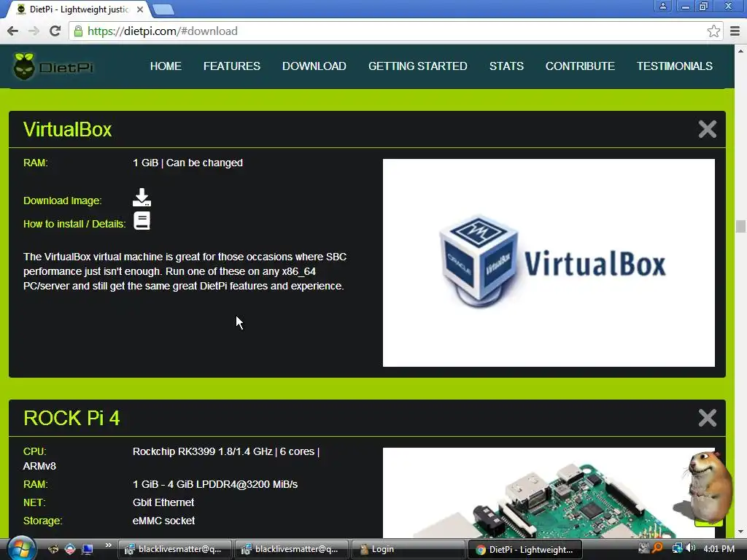Viewport: 747px width, 560px height.
Task: Click the green padlock security icon
Action: (x=78, y=31)
